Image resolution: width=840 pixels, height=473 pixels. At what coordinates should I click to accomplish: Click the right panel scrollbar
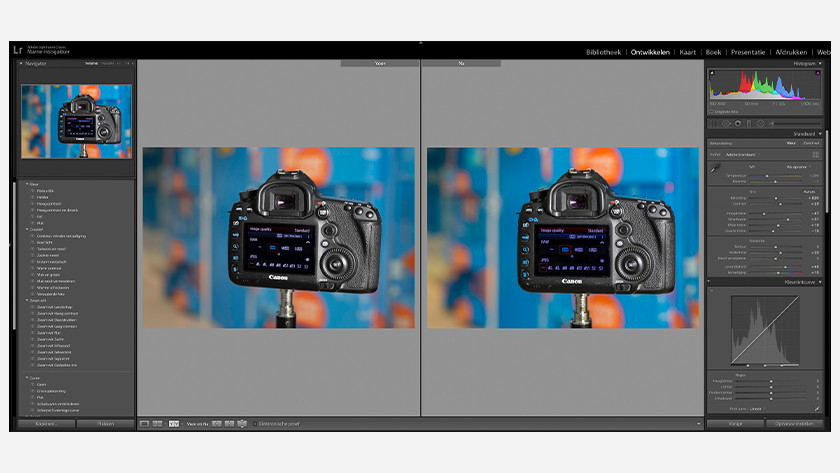coord(827,171)
